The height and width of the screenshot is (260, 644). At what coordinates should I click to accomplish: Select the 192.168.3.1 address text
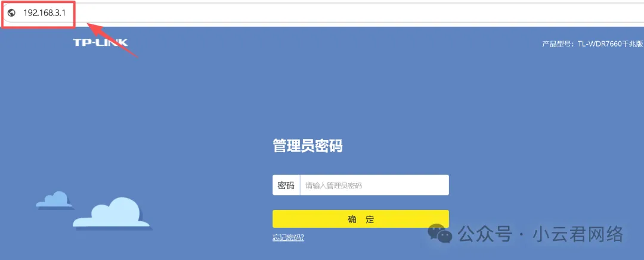44,13
